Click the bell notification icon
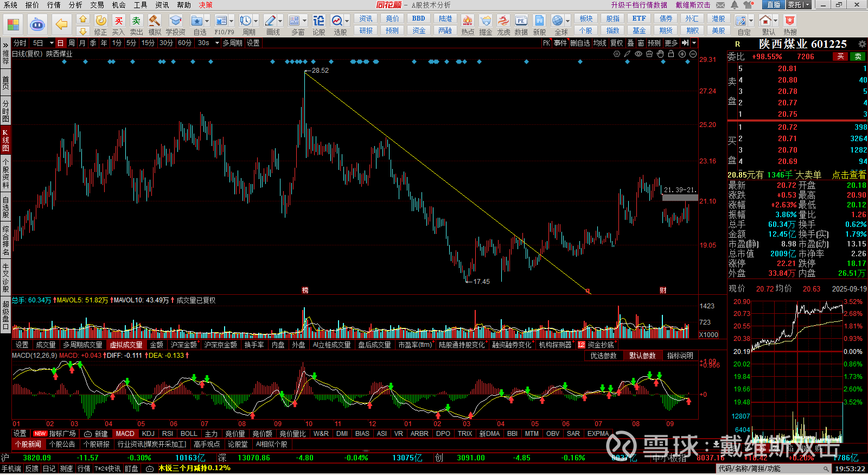The height and width of the screenshot is (475, 868). pos(734,5)
